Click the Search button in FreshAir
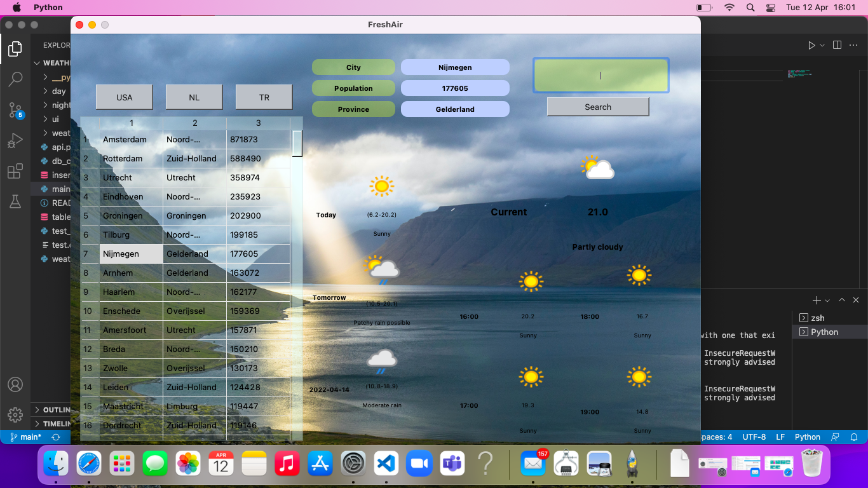 [x=598, y=107]
